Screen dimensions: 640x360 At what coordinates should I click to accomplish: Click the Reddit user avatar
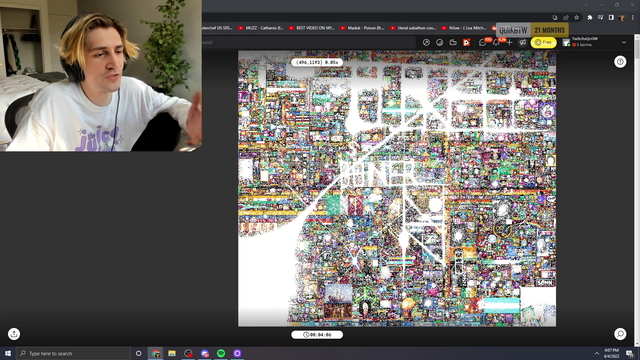566,42
